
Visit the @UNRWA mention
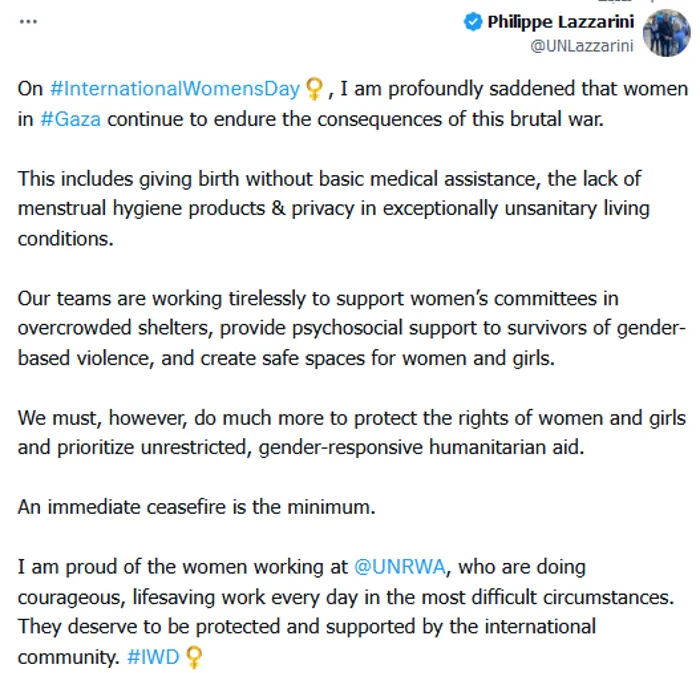coord(400,567)
